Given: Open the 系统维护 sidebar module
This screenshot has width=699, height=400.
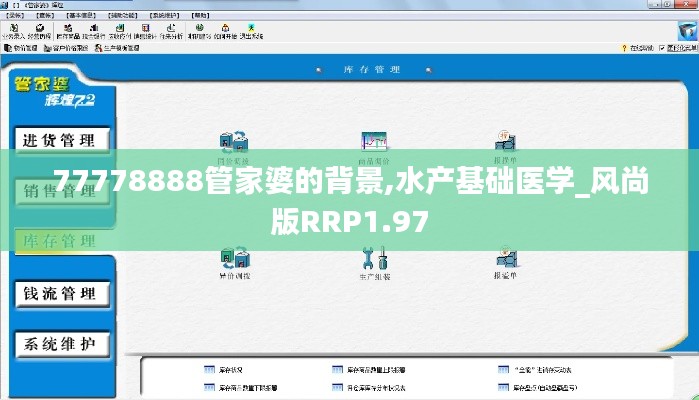Looking at the screenshot, I should click(62, 344).
